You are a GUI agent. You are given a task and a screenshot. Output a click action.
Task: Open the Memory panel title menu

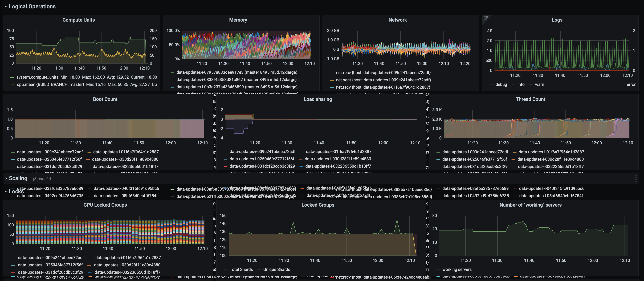(x=238, y=20)
